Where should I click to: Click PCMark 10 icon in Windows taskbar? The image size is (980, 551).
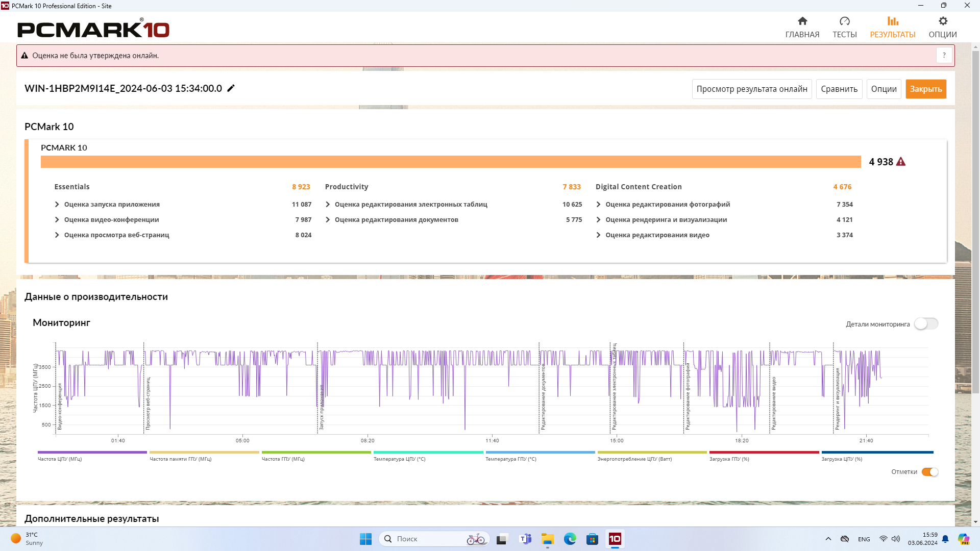[615, 539]
